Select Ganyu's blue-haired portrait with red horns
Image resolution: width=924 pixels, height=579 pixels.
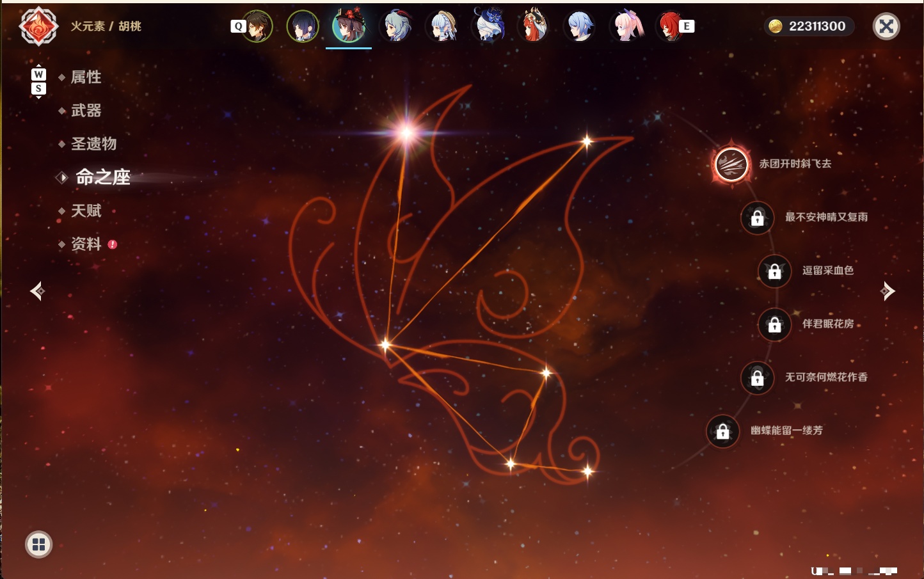click(x=395, y=26)
